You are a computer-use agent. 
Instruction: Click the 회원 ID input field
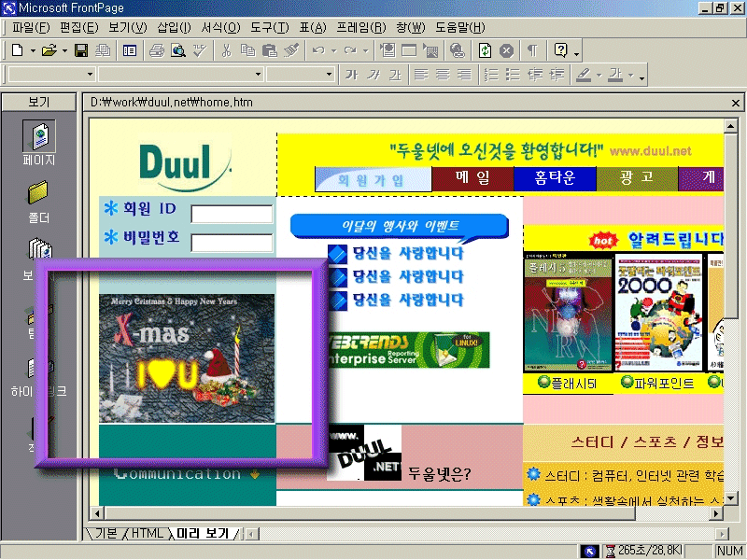pyautogui.click(x=232, y=214)
